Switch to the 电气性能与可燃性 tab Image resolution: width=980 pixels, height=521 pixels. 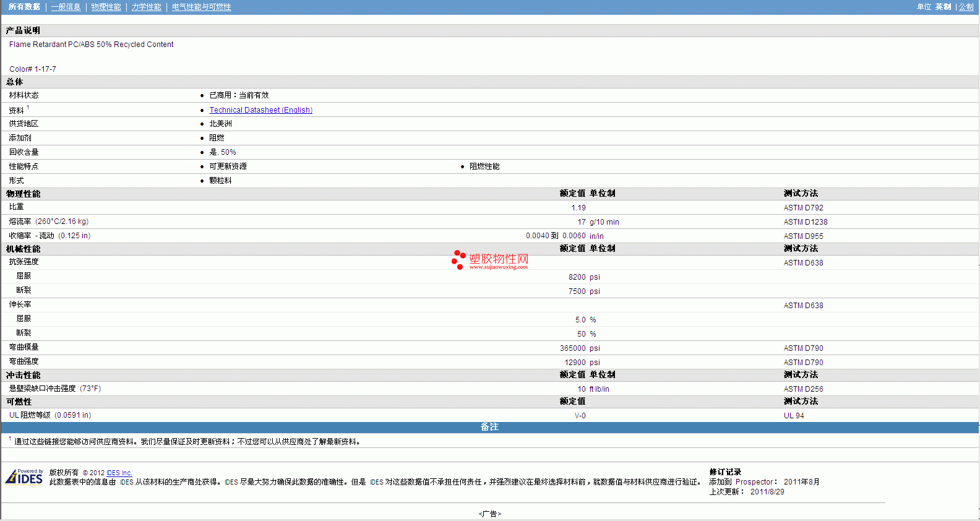[x=201, y=7]
